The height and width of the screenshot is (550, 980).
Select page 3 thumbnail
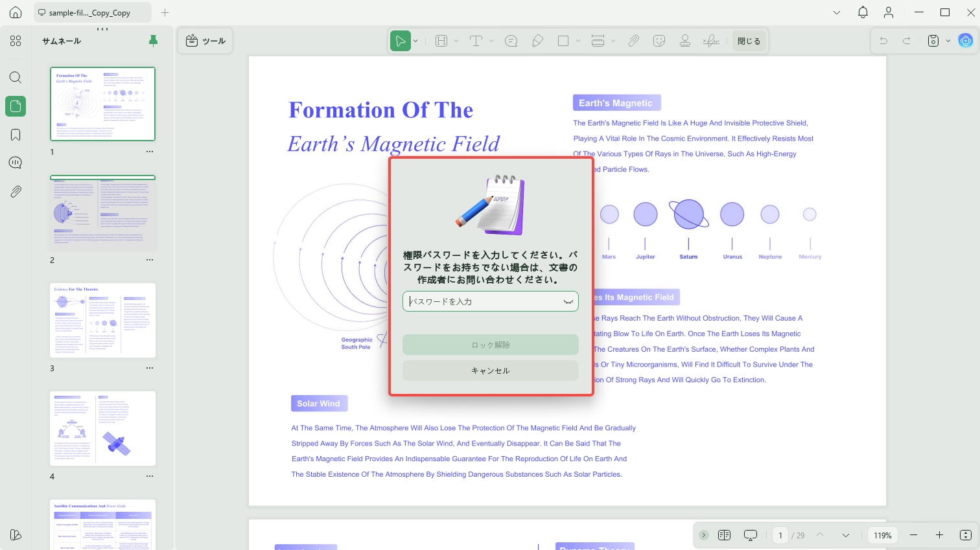(x=103, y=320)
